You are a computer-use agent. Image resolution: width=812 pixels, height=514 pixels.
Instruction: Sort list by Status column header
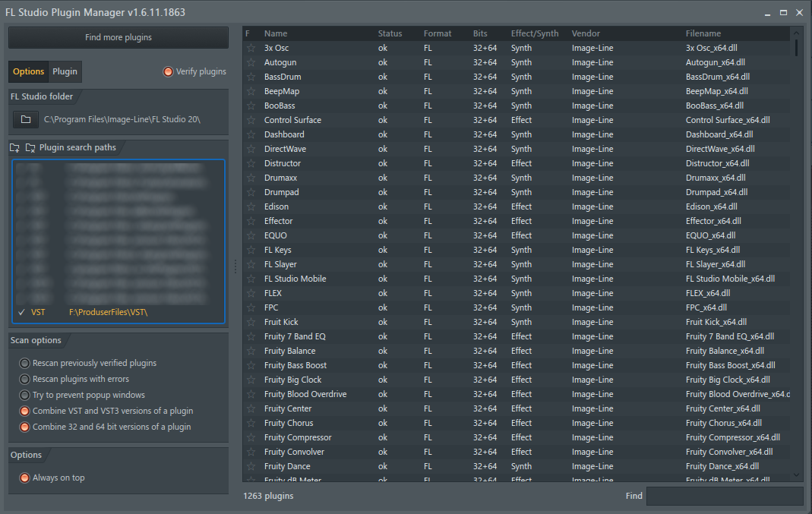tap(390, 33)
